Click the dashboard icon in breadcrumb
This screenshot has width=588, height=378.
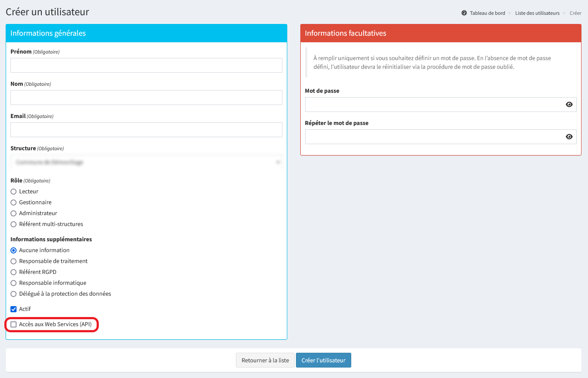click(x=464, y=13)
